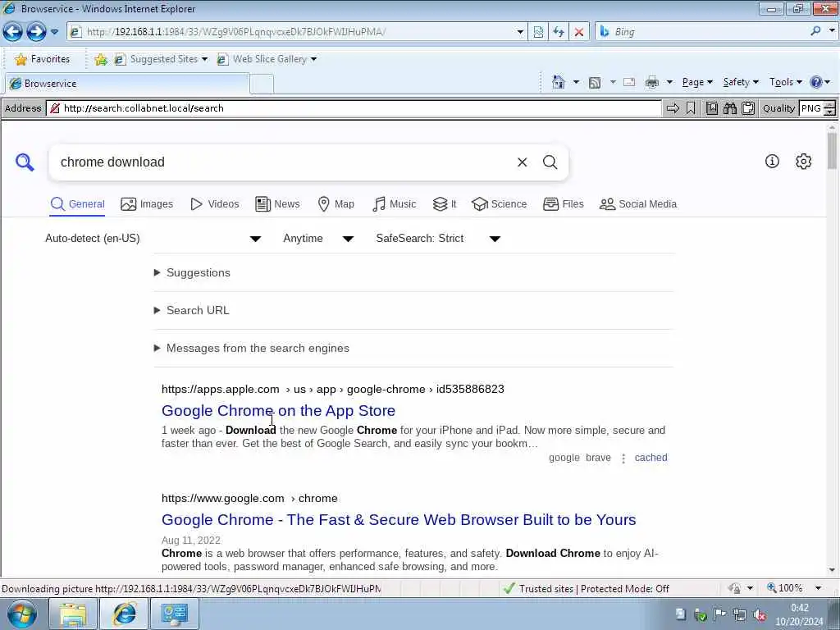Click the vertical dots menu beside cached link
The width and height of the screenshot is (840, 630).
623,458
